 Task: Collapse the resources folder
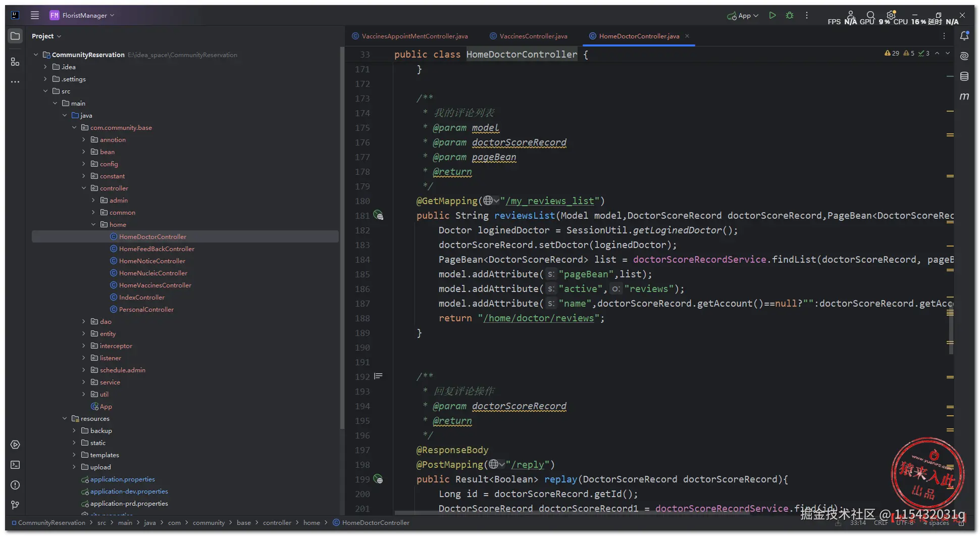65,418
